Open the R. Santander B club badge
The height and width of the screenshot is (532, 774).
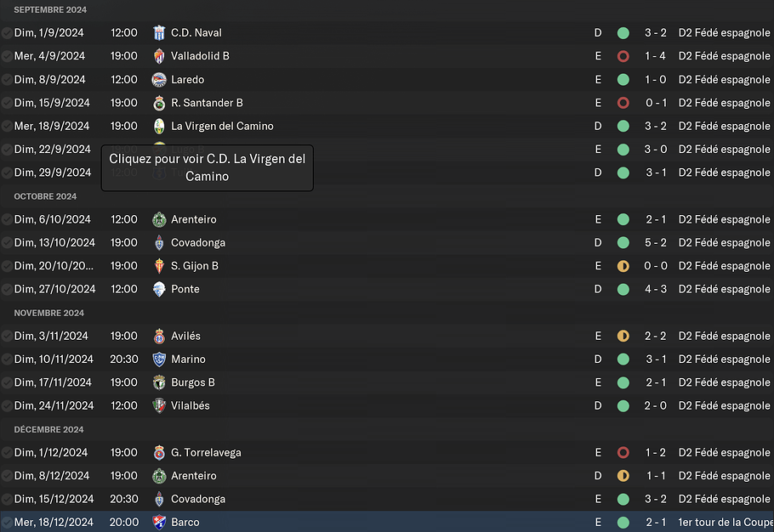click(x=158, y=102)
